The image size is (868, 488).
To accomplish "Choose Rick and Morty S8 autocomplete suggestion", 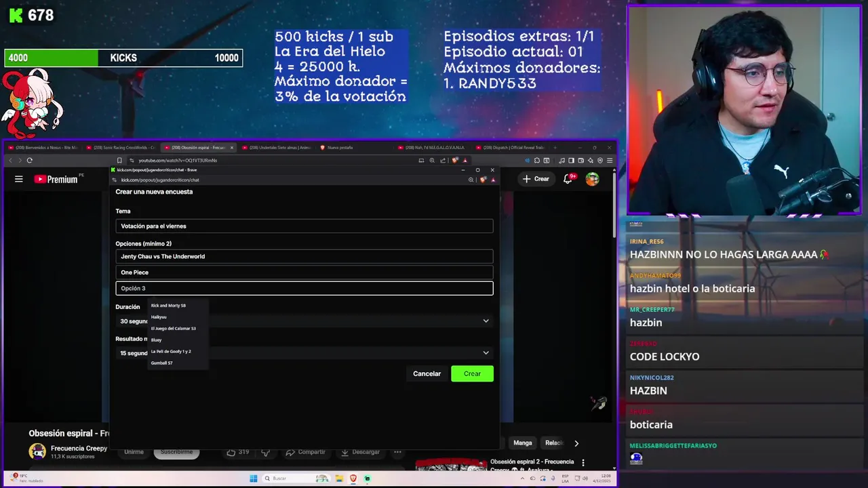I will tap(178, 306).
